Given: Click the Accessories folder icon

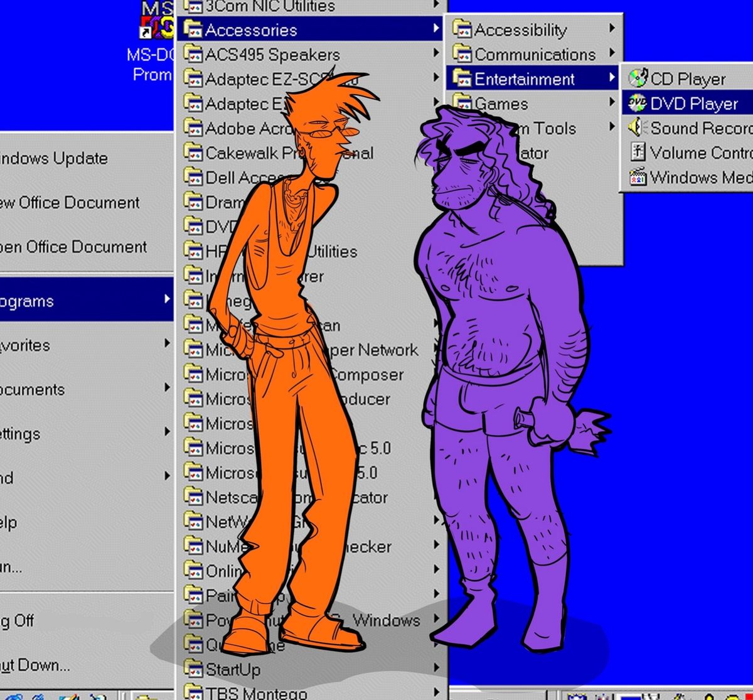Looking at the screenshot, I should click(193, 29).
